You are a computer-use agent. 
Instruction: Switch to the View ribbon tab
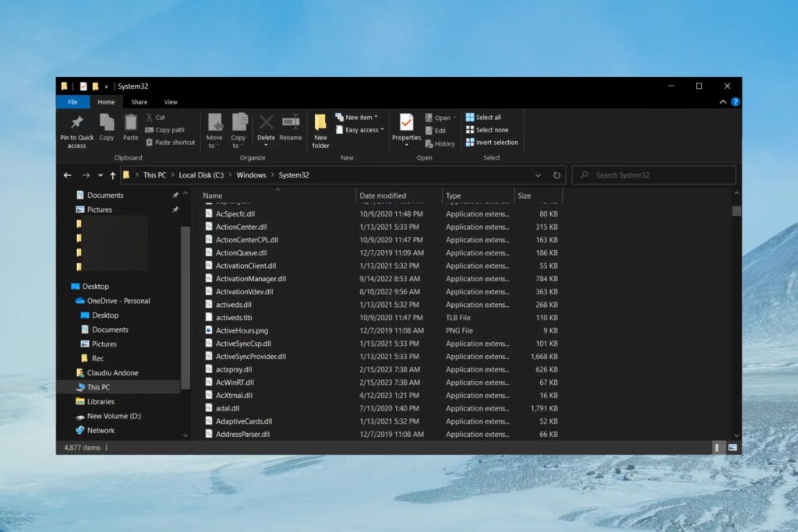tap(171, 102)
